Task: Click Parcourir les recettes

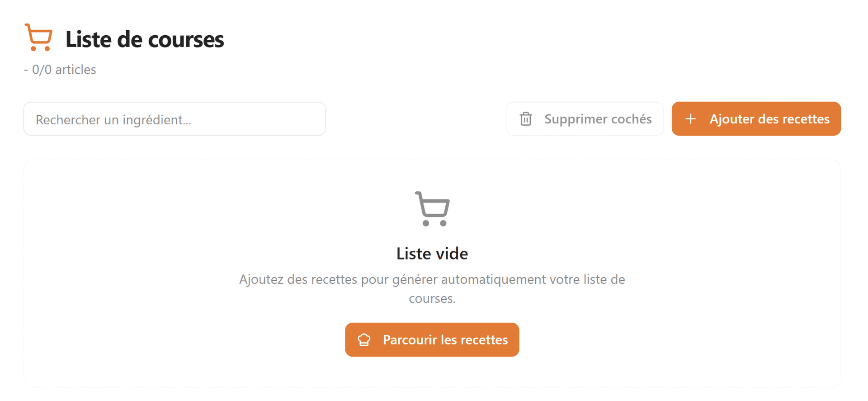Action: coord(432,340)
